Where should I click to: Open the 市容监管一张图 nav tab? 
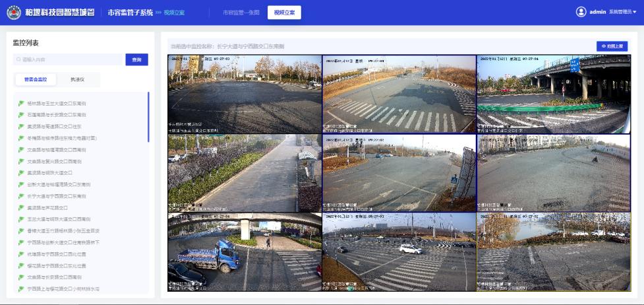click(241, 12)
